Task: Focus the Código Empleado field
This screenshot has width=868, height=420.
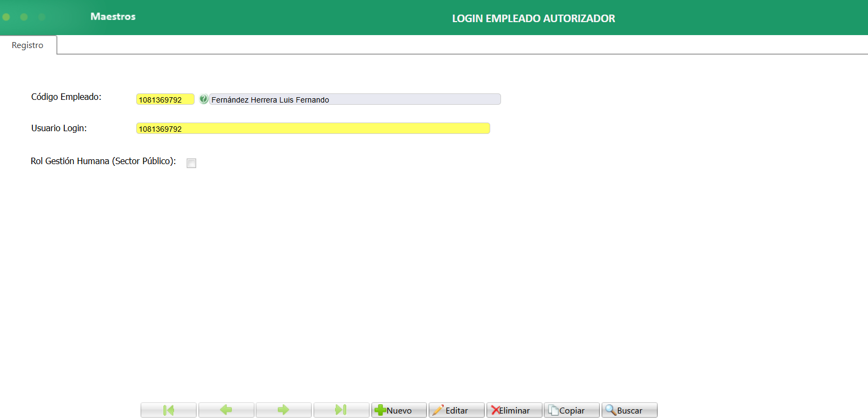Action: pos(165,99)
